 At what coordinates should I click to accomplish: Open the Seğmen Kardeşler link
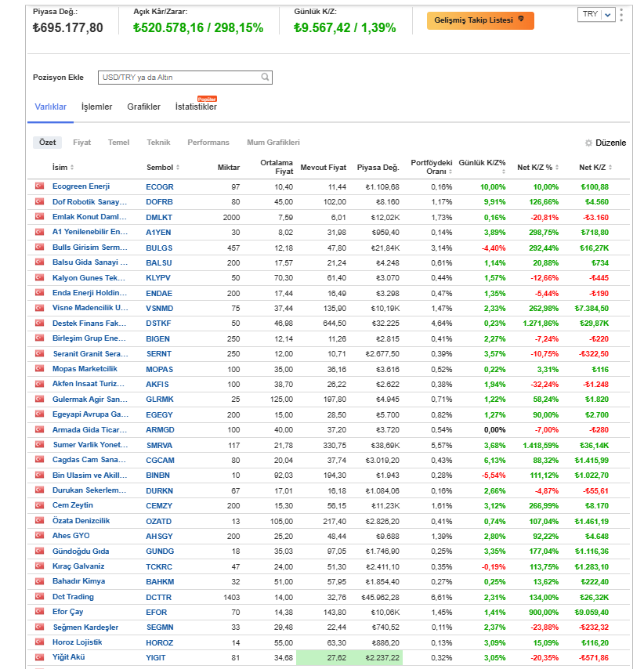coord(85,627)
